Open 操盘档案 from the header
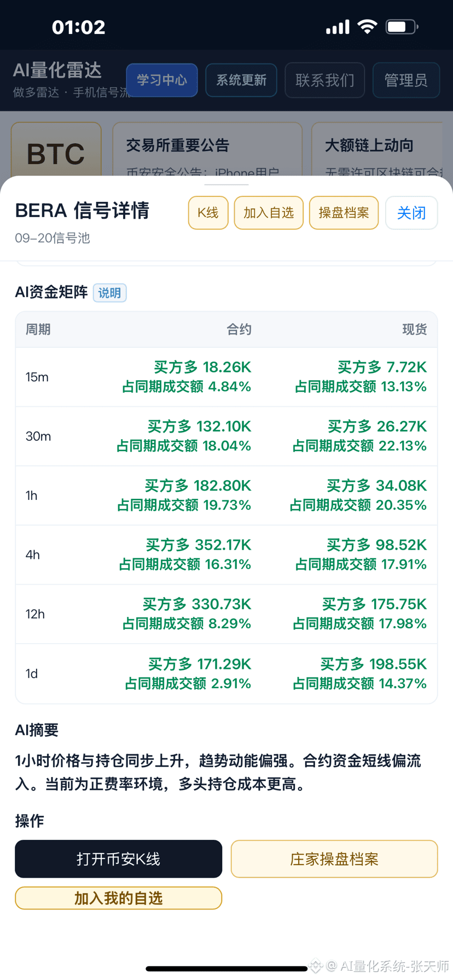The image size is (453, 980). click(344, 213)
